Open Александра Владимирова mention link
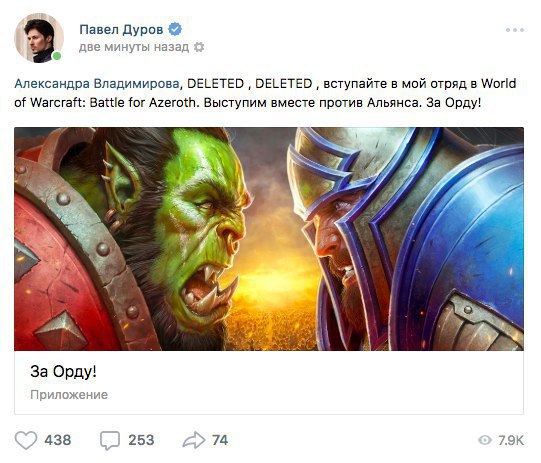 coord(97,84)
